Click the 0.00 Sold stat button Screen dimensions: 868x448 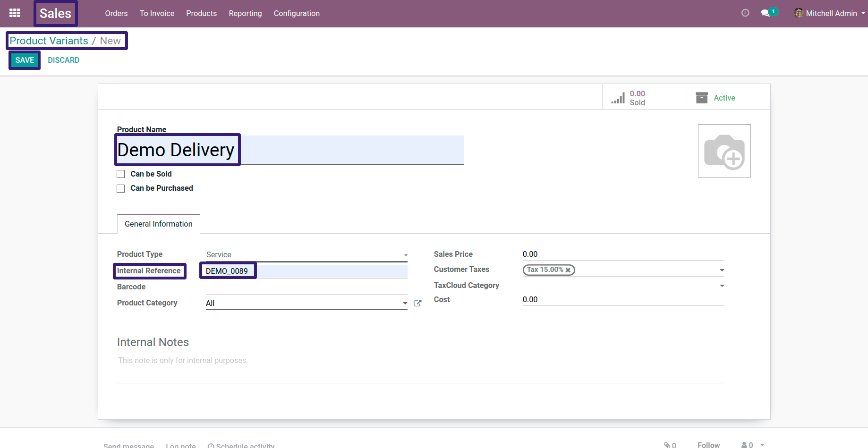pyautogui.click(x=644, y=97)
